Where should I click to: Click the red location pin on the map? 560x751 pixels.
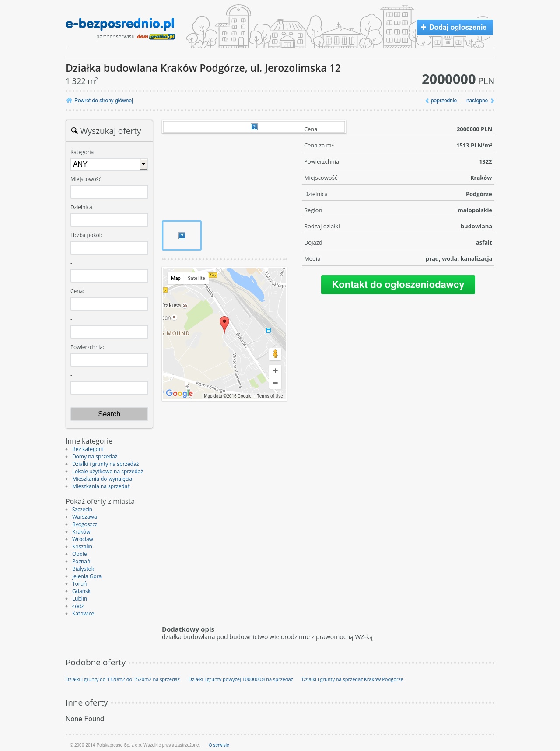point(224,325)
